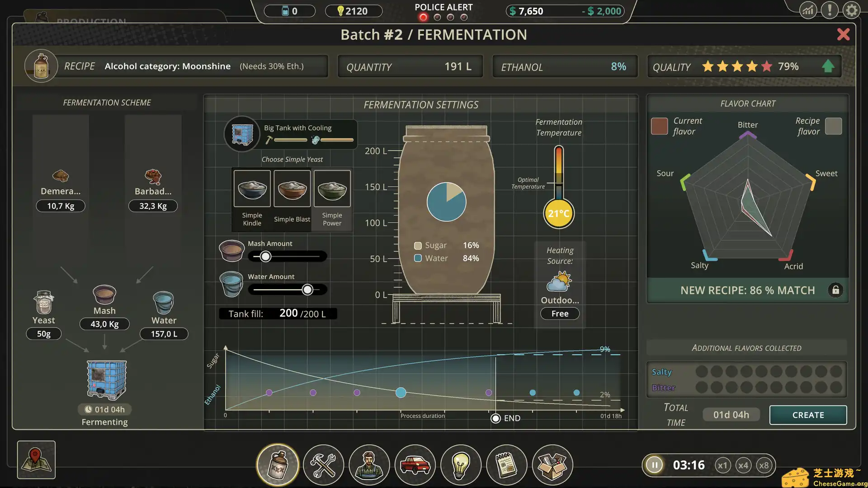
Task: Open the settings gear
Action: [x=851, y=10]
